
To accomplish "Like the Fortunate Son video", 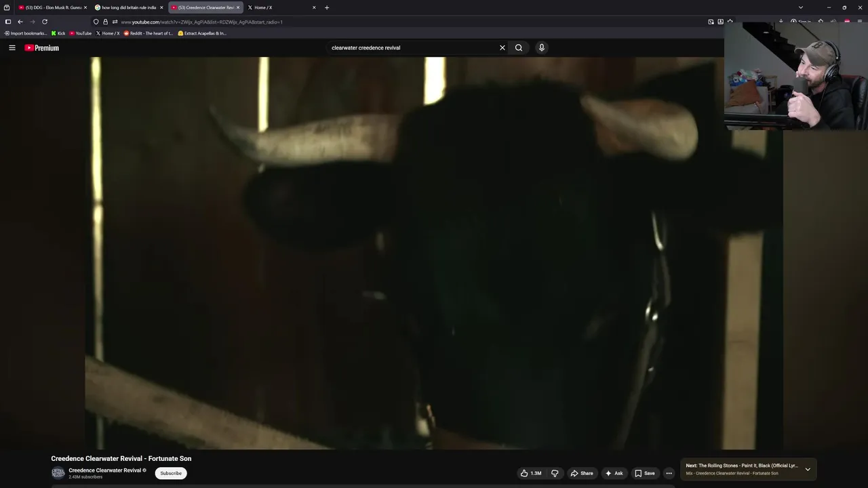I will (x=530, y=473).
